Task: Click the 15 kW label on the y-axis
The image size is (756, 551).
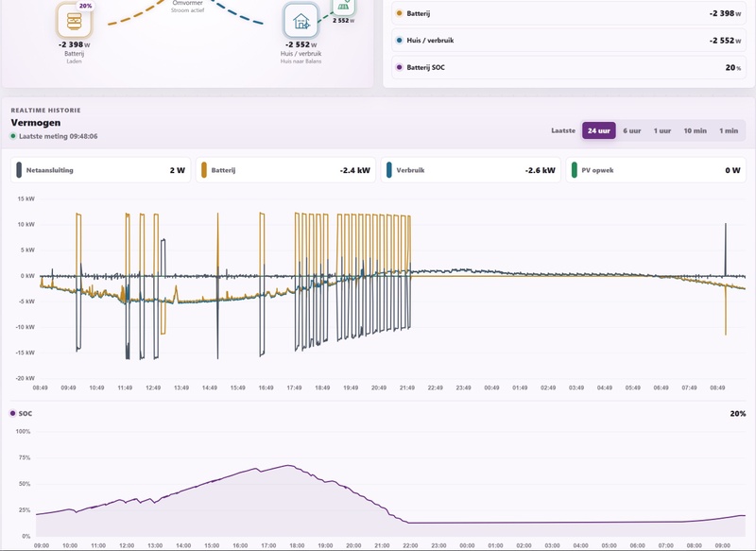Action: (26, 198)
